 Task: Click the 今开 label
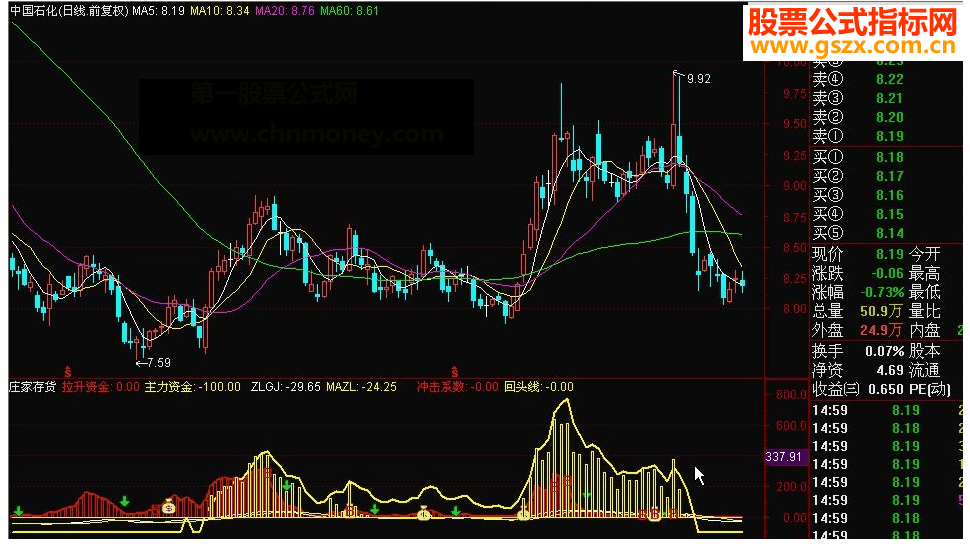click(x=925, y=254)
